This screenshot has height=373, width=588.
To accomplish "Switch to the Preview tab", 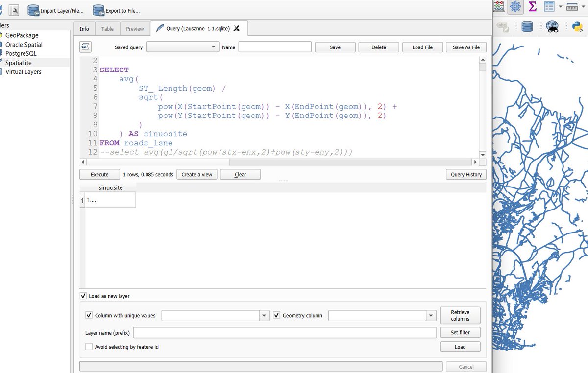I will click(x=135, y=29).
